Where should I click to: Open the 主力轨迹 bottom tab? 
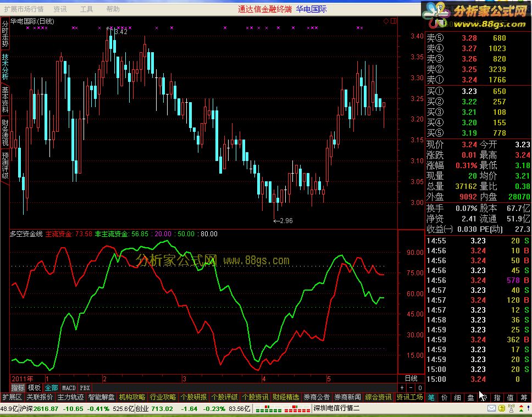[70, 397]
